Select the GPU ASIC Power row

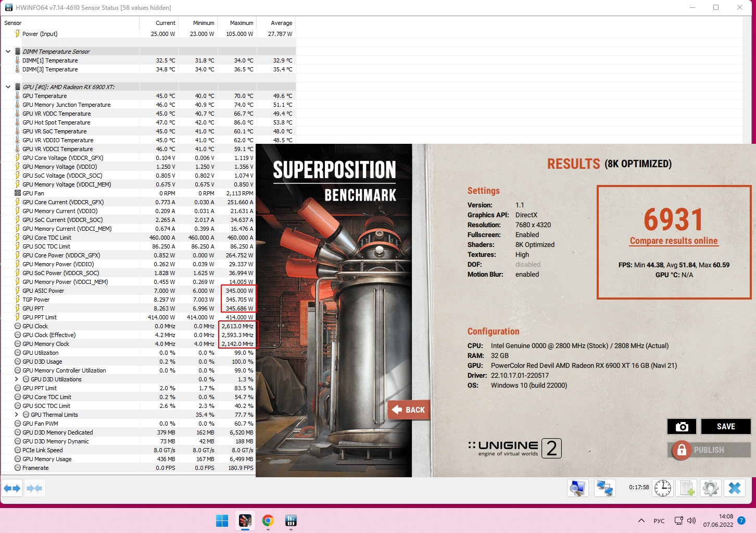(128, 291)
